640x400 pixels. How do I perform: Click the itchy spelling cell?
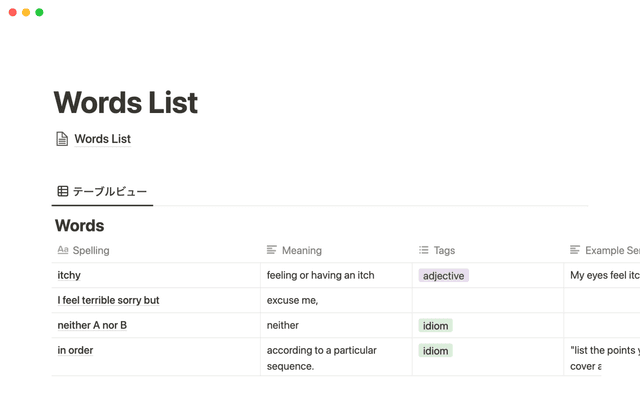point(69,275)
